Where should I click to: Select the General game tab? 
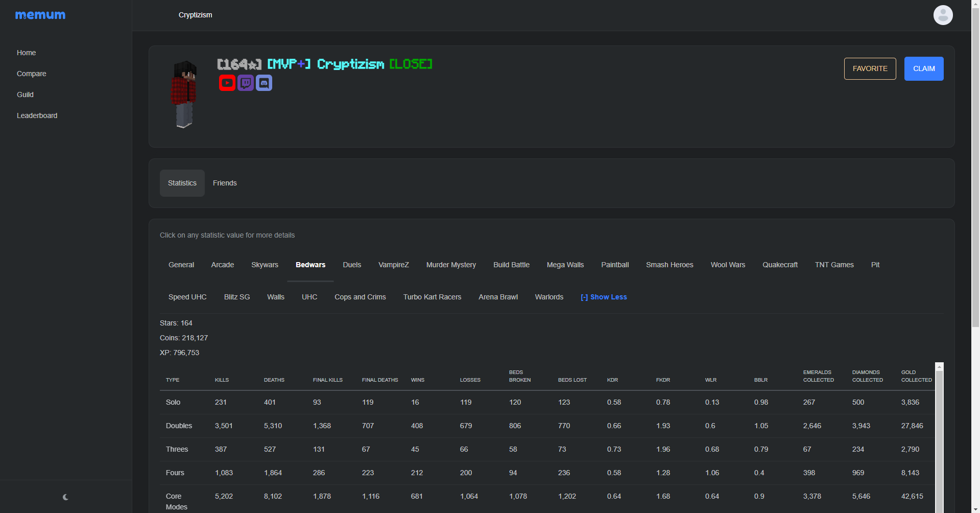[181, 265]
